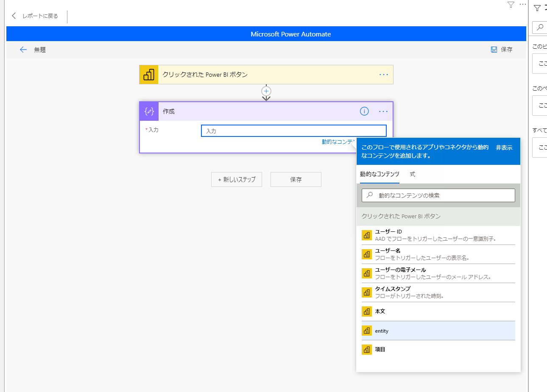Viewport: 547px width, 392px height.
Task: Click the 保存 button below the flow
Action: [x=296, y=179]
